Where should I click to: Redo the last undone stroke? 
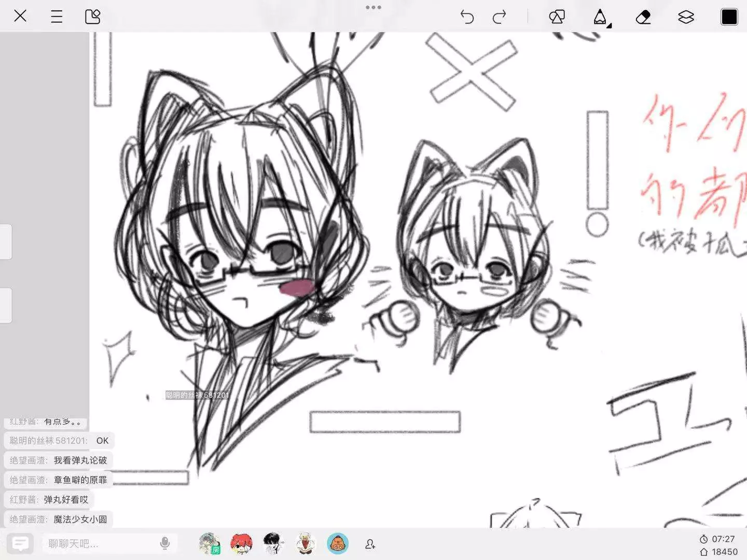[x=499, y=17]
